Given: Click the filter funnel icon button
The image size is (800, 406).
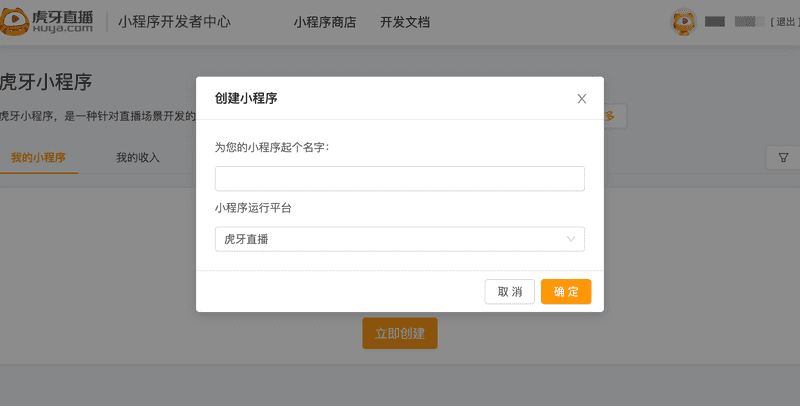Looking at the screenshot, I should coord(783,158).
